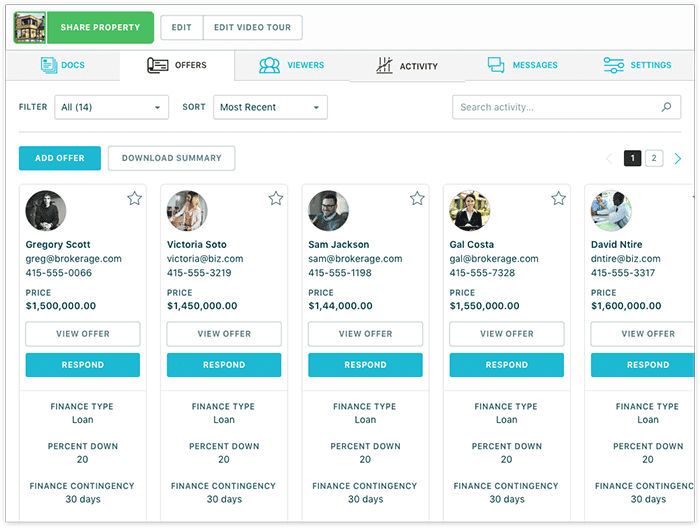Click the Viewers people icon
This screenshot has height=528, width=700.
(x=269, y=66)
